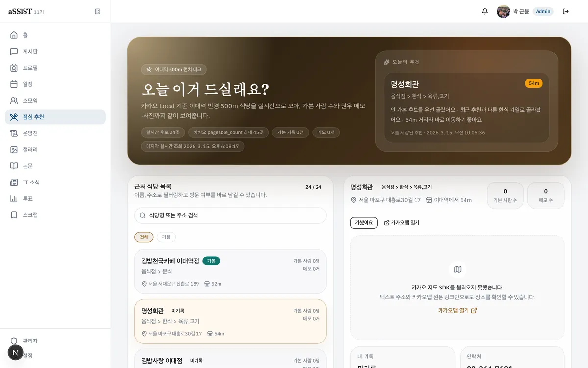Click the 카카오맵 열기 button beside 가봤어요
The image size is (588, 368).
point(401,223)
